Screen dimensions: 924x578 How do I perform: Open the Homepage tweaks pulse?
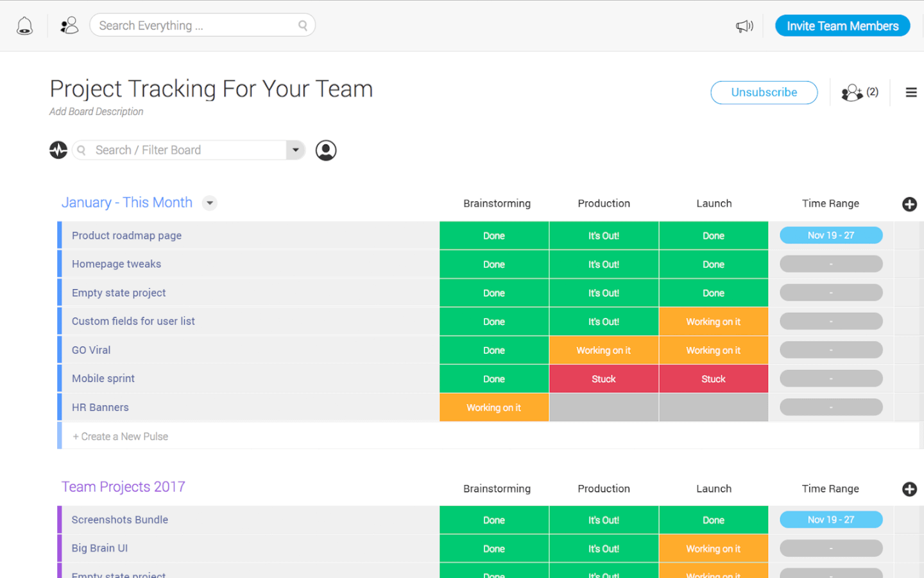pyautogui.click(x=116, y=264)
